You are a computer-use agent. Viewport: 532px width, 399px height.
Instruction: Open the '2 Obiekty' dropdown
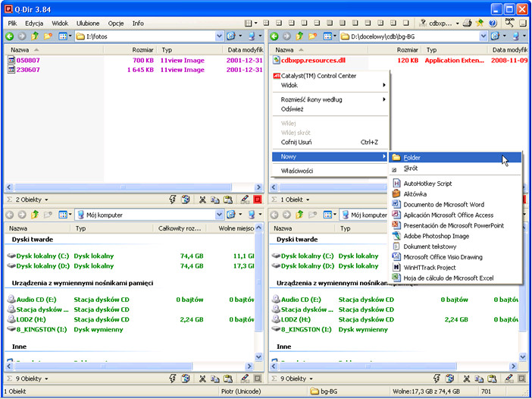46,199
